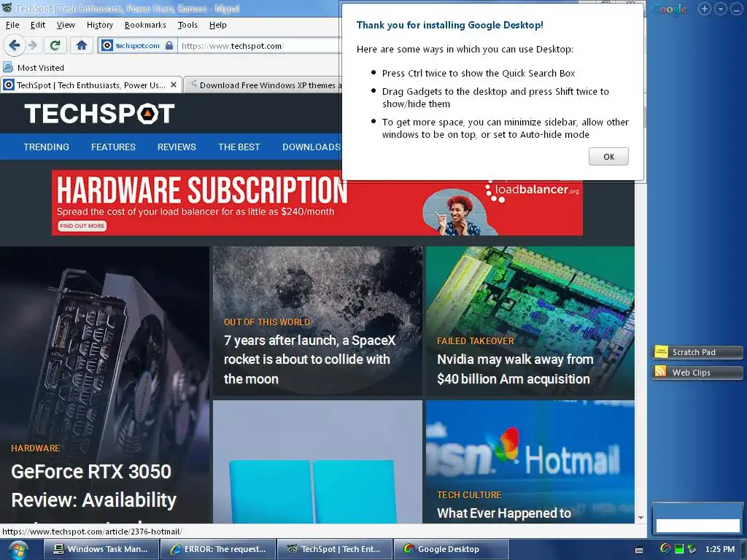Open the File menu
Screen dimensions: 747x560
pyautogui.click(x=12, y=25)
